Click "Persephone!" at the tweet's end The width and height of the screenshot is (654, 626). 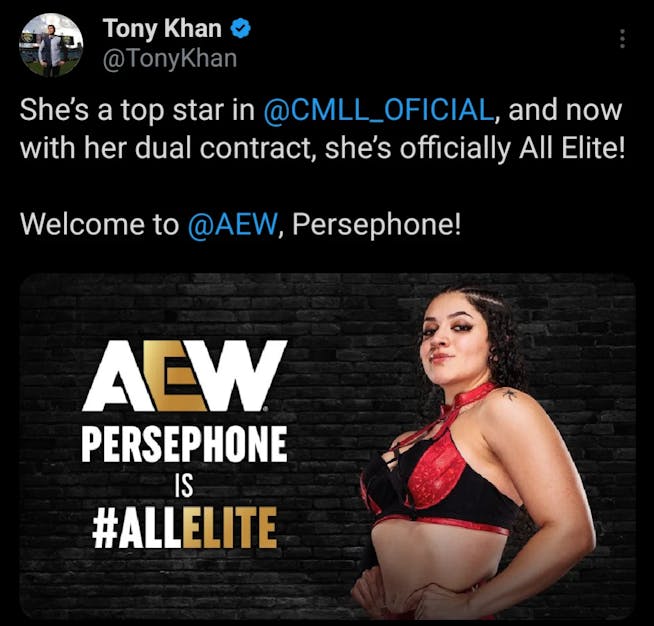pyautogui.click(x=377, y=225)
